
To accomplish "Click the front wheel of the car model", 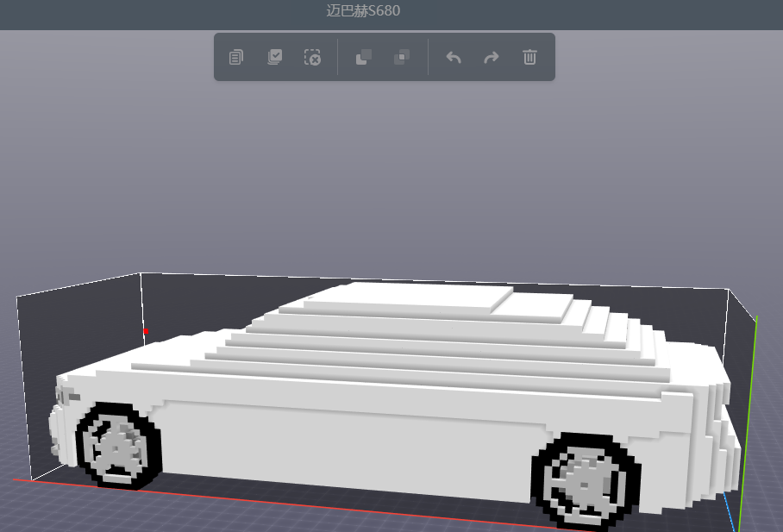I will click(119, 446).
